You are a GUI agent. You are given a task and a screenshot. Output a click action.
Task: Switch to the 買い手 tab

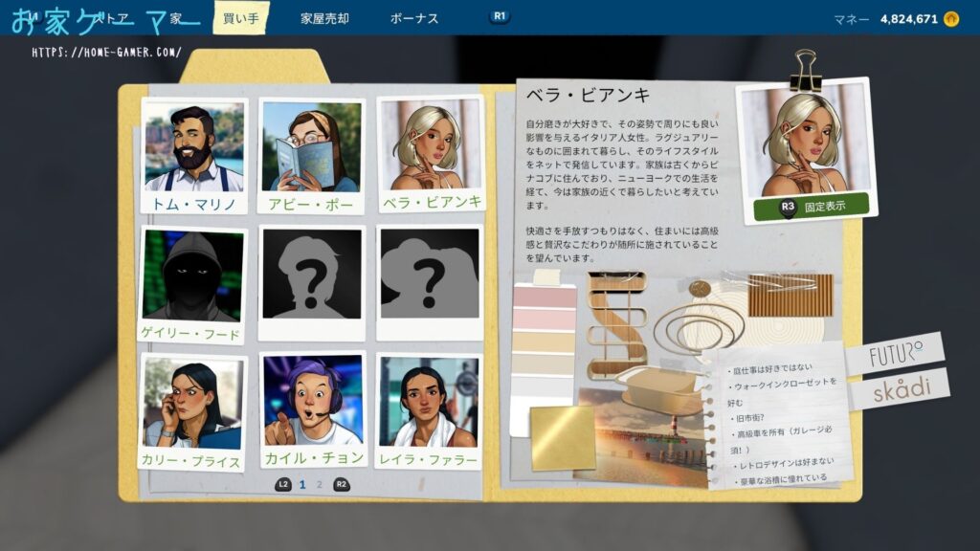(240, 18)
